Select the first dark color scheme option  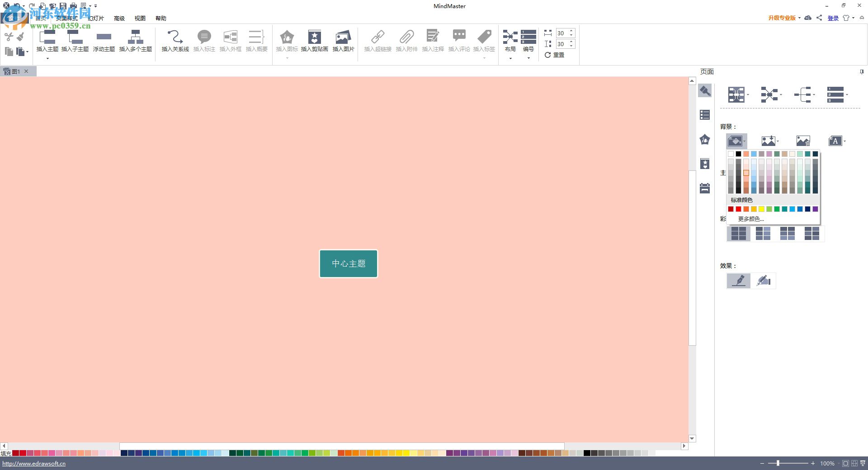[739, 234]
